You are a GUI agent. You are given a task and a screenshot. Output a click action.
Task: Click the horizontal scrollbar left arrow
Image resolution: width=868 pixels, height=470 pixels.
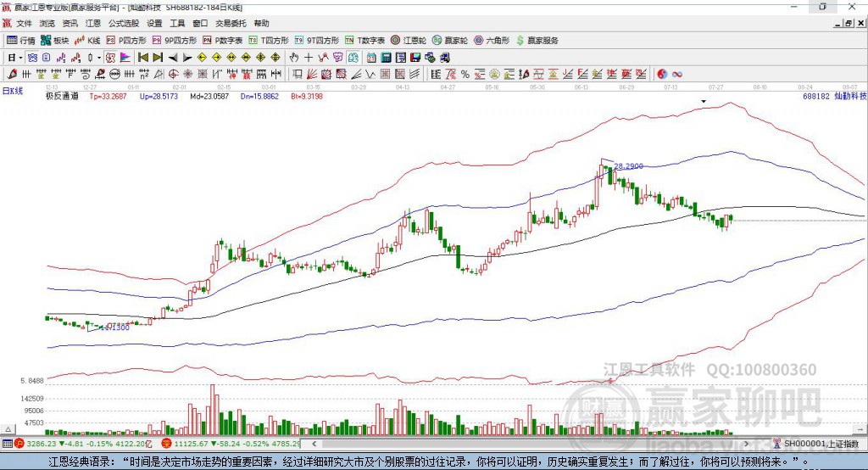pyautogui.click(x=314, y=444)
